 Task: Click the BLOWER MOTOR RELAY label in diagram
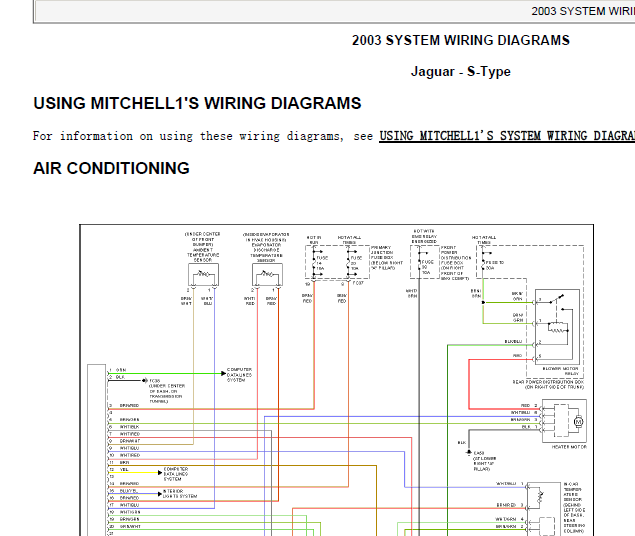click(560, 371)
